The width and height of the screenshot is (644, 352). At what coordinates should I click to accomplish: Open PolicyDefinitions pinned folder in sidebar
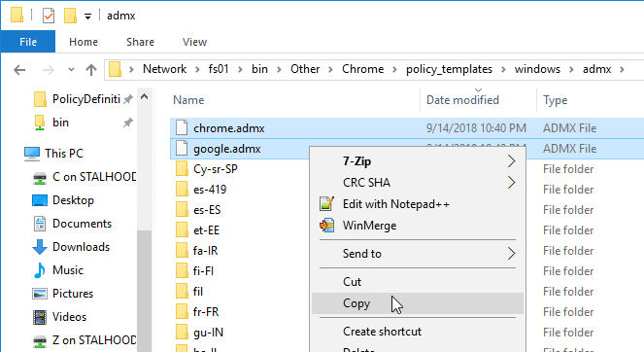click(x=86, y=99)
